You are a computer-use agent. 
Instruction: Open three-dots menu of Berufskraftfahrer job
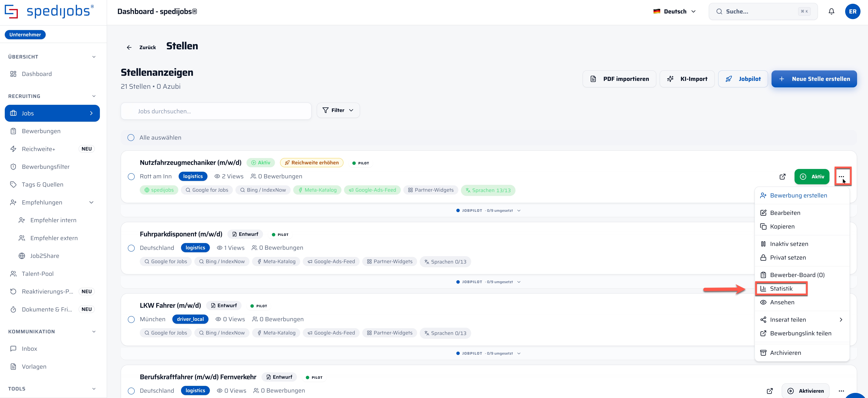pyautogui.click(x=841, y=391)
